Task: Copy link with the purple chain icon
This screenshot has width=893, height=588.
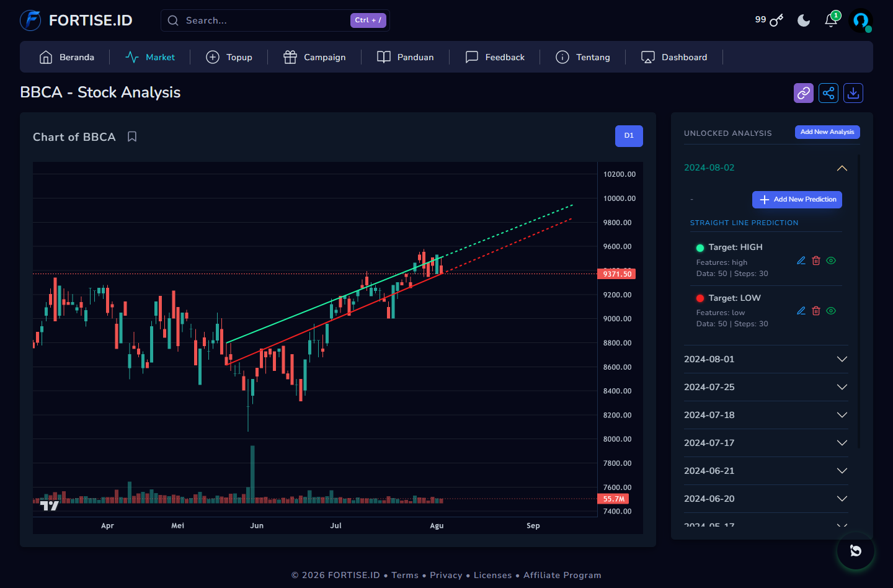Action: (804, 93)
